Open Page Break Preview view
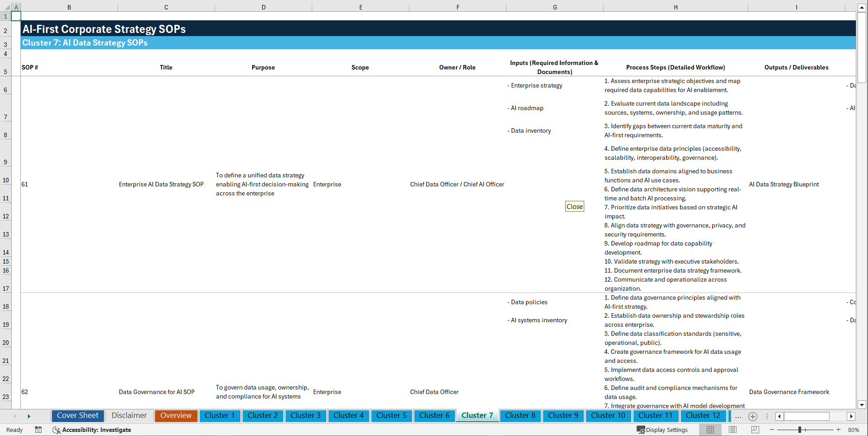Screen dimensions: 868x436 coord(754,430)
